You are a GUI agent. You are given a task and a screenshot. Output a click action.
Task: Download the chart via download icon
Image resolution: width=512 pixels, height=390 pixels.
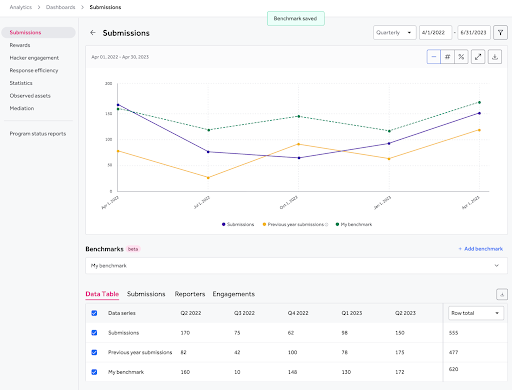point(495,57)
